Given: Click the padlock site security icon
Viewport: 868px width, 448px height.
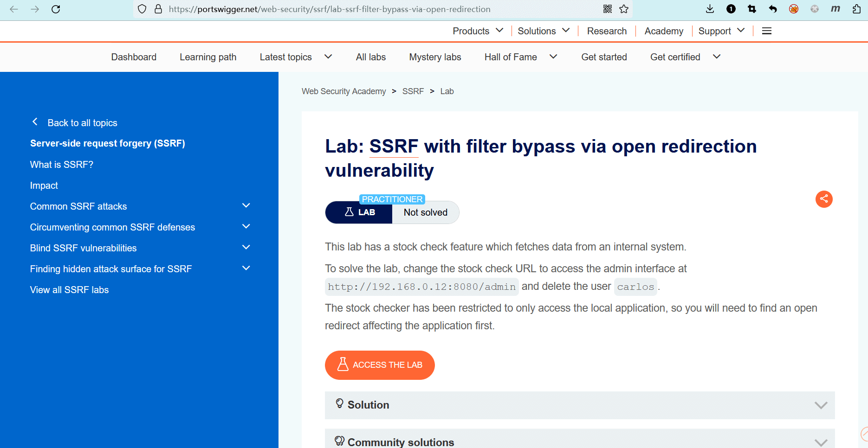Looking at the screenshot, I should 158,9.
